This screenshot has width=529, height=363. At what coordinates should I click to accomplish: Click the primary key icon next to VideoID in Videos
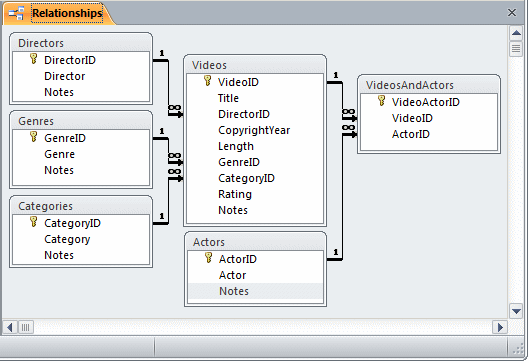(x=207, y=81)
